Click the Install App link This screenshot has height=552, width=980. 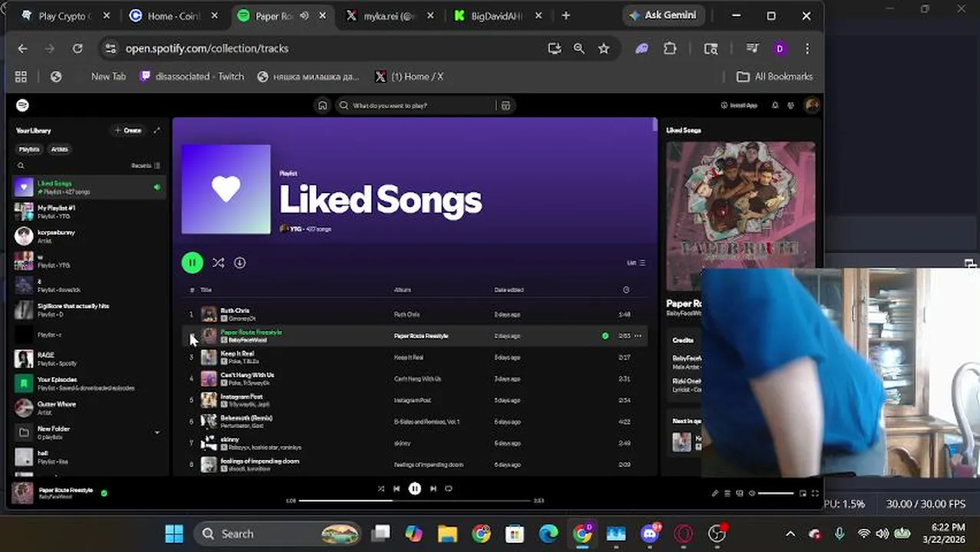pyautogui.click(x=739, y=106)
